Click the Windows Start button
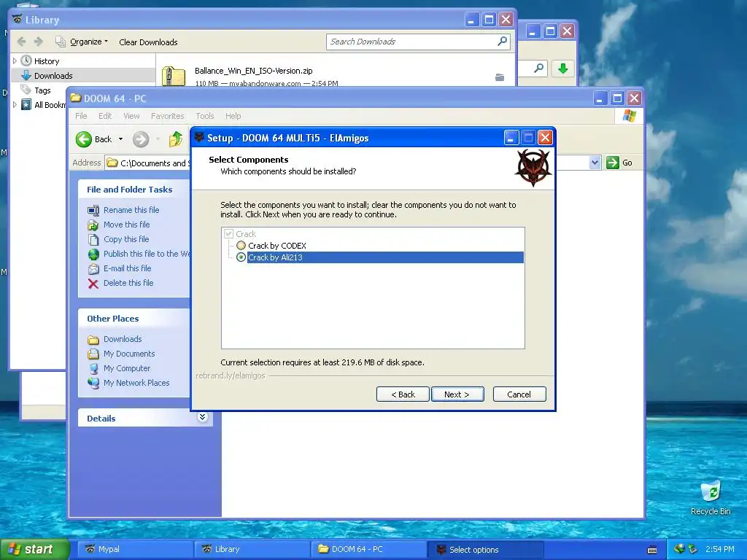This screenshot has height=560, width=747. [x=35, y=549]
